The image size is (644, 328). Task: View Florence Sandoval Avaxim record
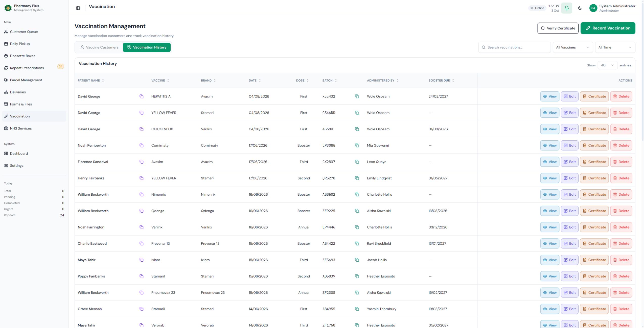point(550,162)
